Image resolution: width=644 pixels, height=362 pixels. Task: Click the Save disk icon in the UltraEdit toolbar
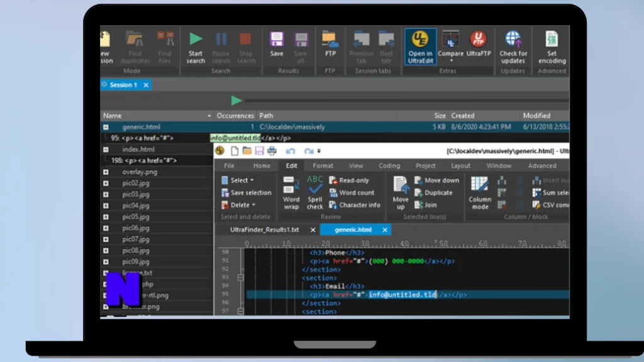[259, 151]
